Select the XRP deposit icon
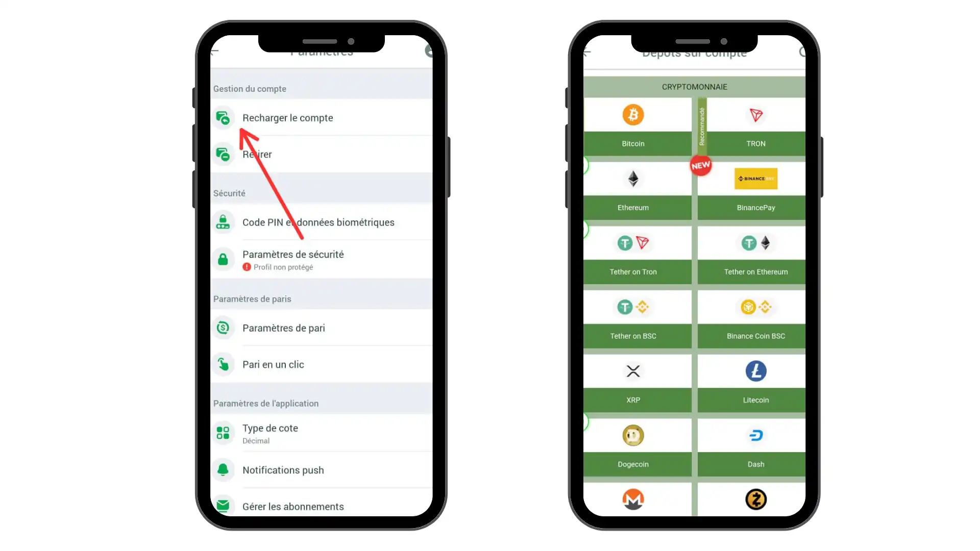Viewport: 980px width, 551px height. coord(633,371)
